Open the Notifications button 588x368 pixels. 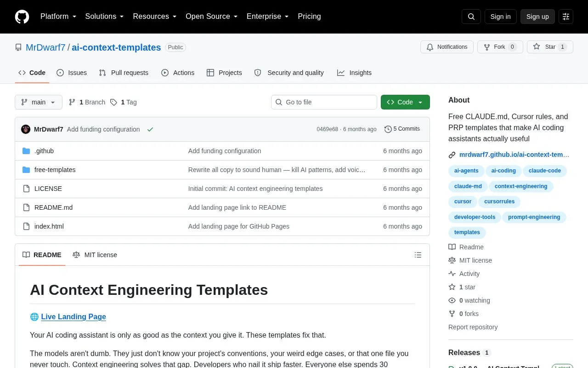coord(447,47)
